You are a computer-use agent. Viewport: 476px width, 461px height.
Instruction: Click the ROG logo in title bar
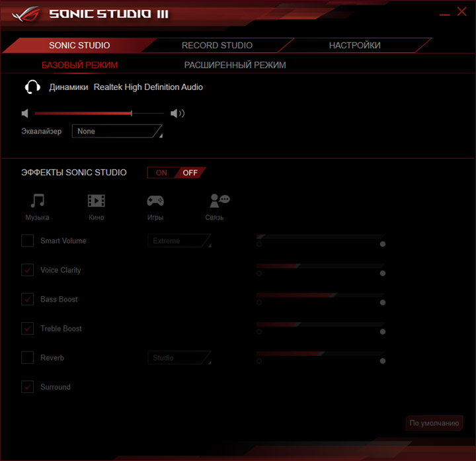tap(26, 14)
